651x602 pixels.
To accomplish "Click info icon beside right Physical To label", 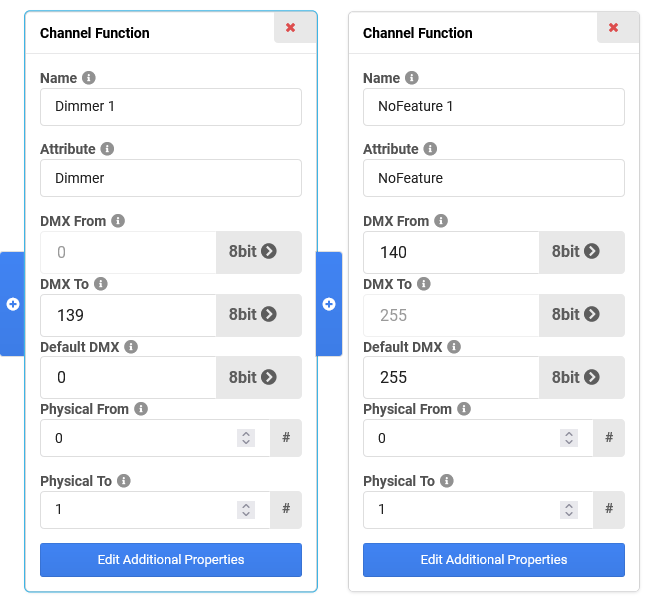I will click(447, 481).
